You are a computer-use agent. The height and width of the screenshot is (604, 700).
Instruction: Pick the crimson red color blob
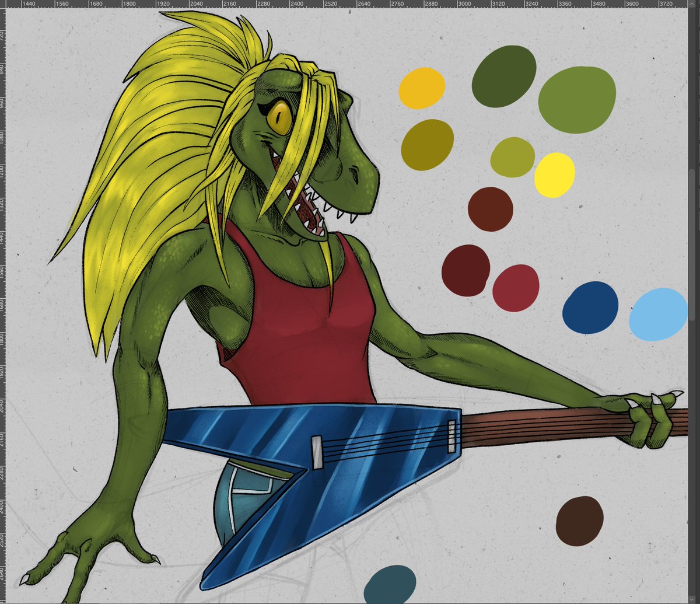click(516, 288)
